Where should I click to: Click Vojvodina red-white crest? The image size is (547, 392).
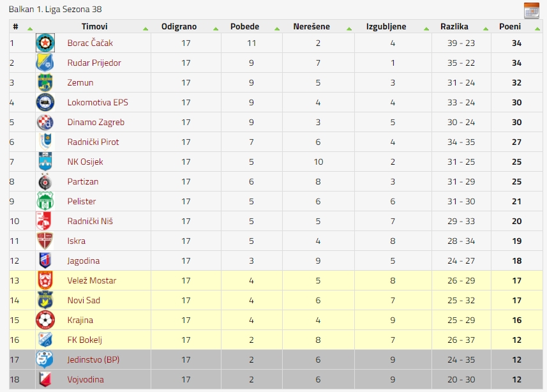(x=45, y=379)
